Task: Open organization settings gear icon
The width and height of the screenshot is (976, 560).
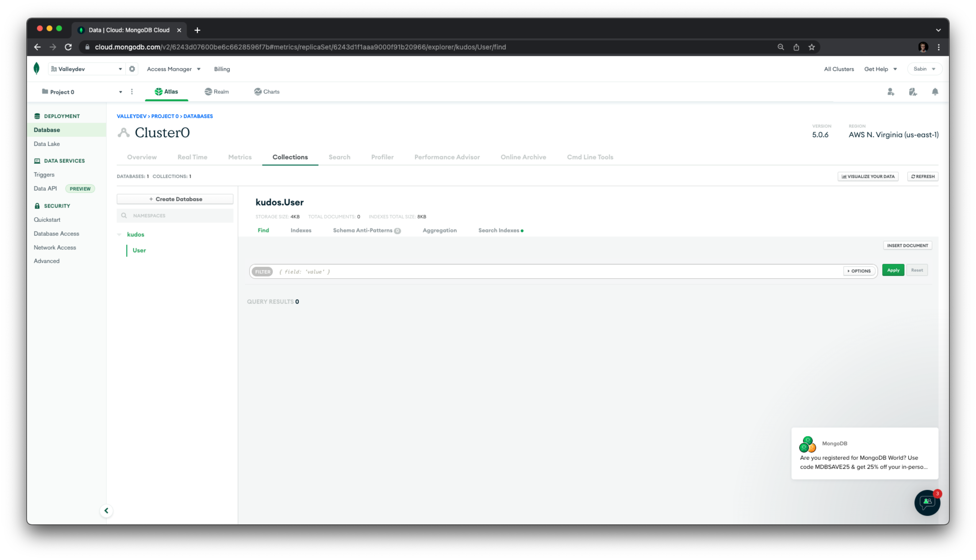Action: pyautogui.click(x=132, y=69)
